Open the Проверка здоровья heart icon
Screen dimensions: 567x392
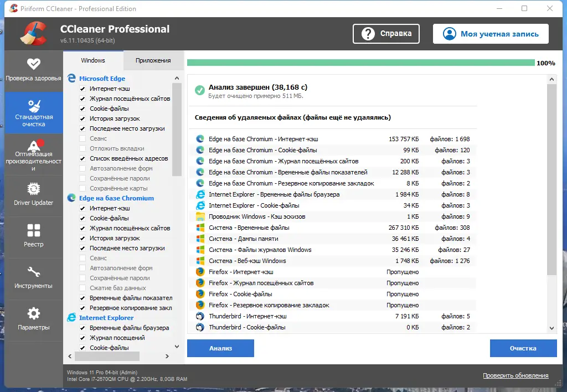click(x=34, y=64)
